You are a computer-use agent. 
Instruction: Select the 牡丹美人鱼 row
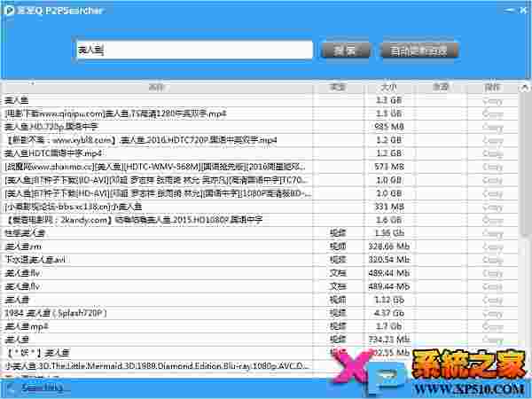point(260,233)
